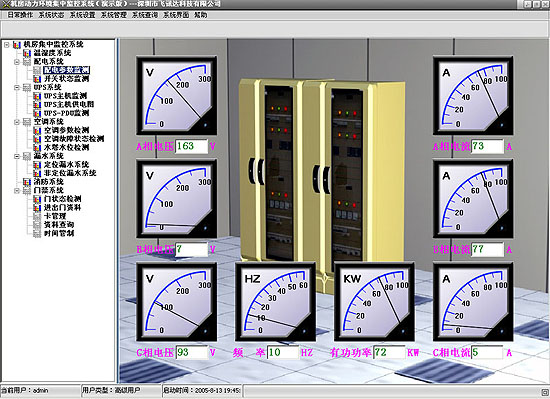The width and height of the screenshot is (550, 399).
Task: Open the 帮助 menu
Action: [x=201, y=15]
